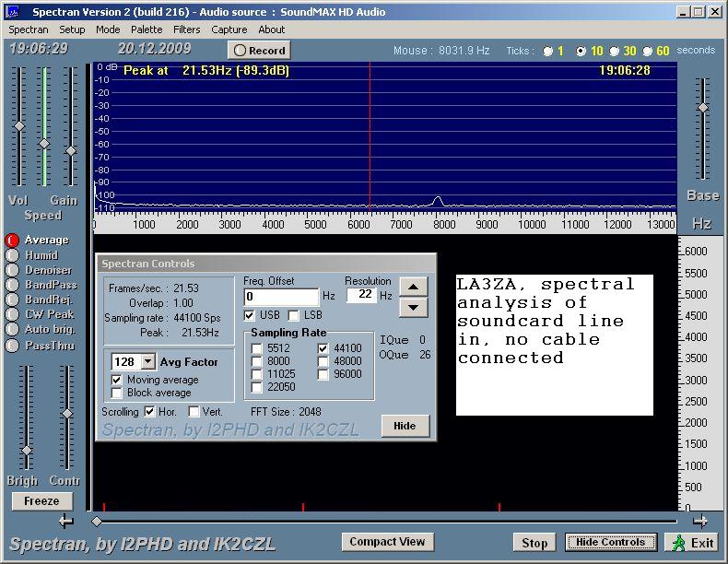Select the 48000 sampling rate checkbox
The image size is (728, 564).
coord(324,362)
